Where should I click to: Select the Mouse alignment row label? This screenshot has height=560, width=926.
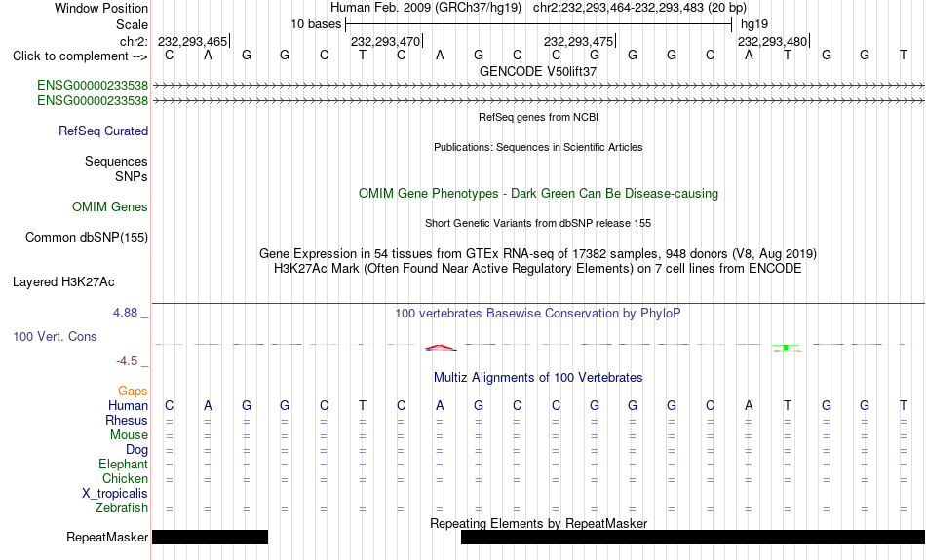pos(129,435)
